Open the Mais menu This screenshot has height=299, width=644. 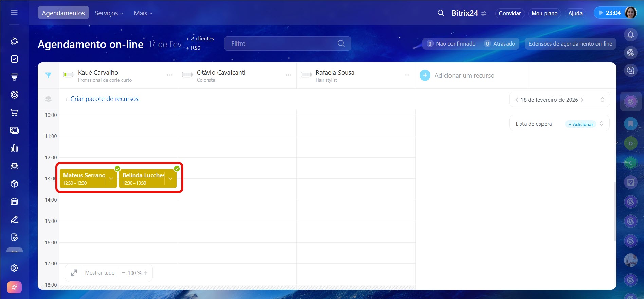click(143, 13)
